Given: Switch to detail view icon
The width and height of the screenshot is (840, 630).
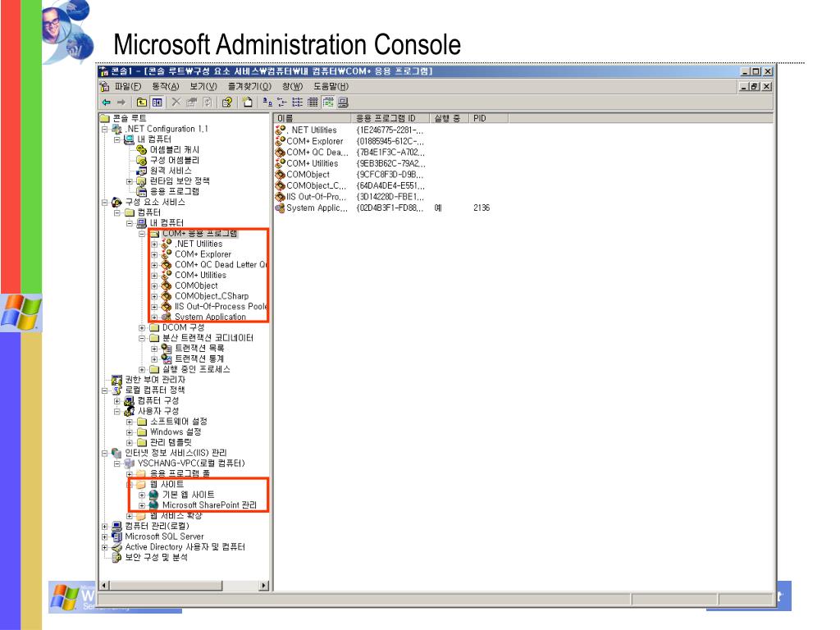Looking at the screenshot, I should click(313, 103).
